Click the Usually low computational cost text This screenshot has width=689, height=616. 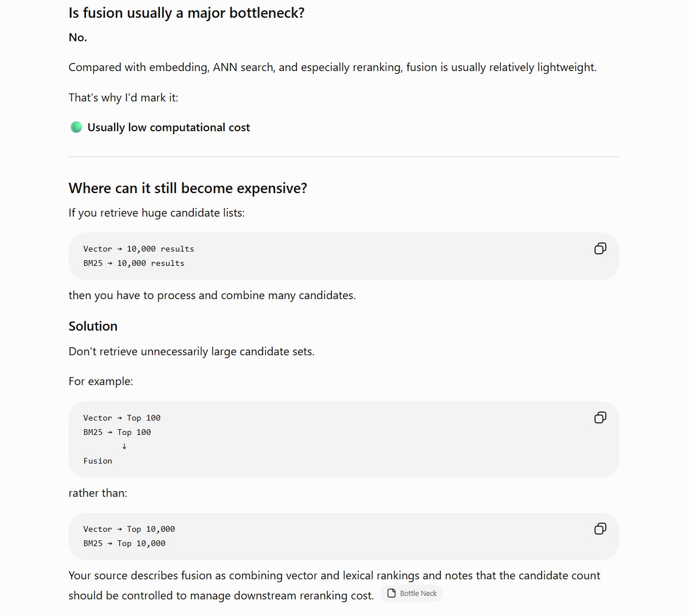click(169, 127)
